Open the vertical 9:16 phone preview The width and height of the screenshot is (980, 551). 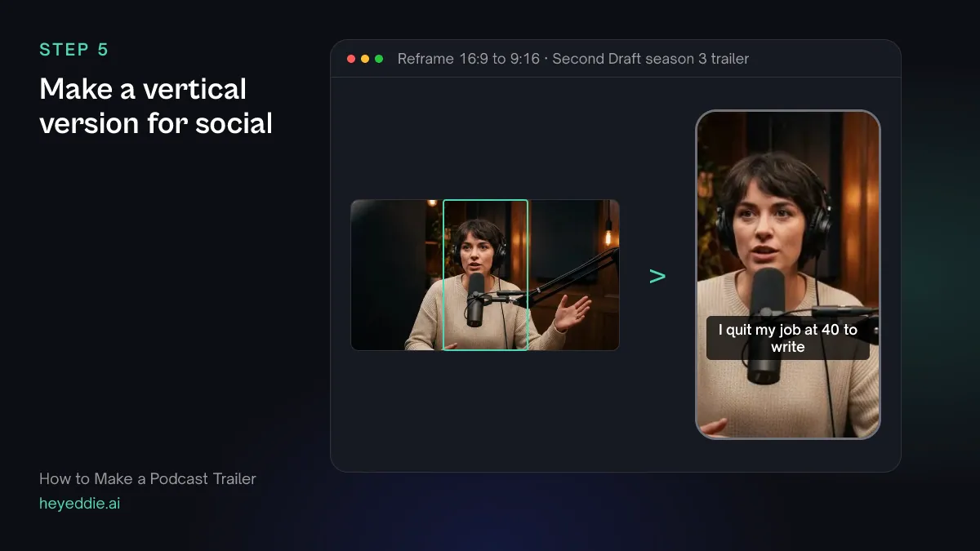click(788, 274)
